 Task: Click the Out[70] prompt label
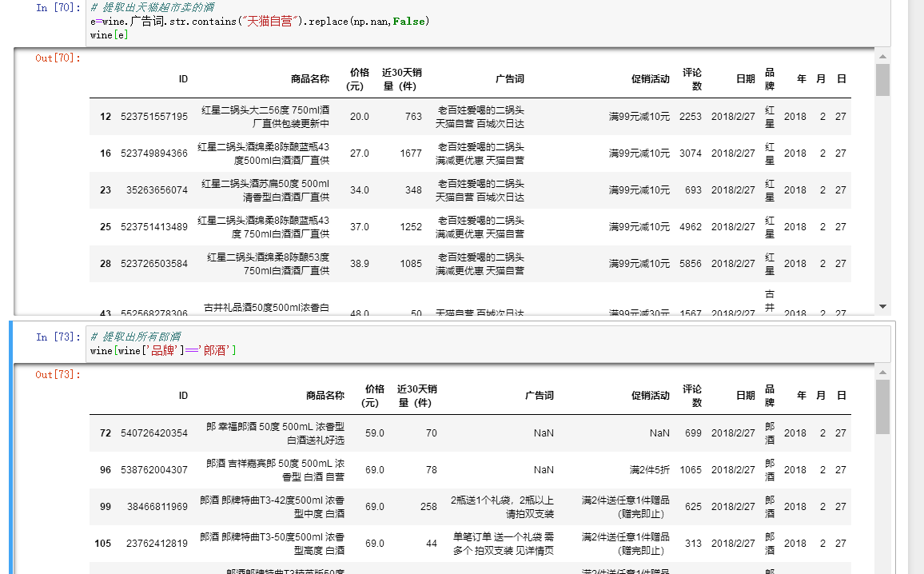58,58
